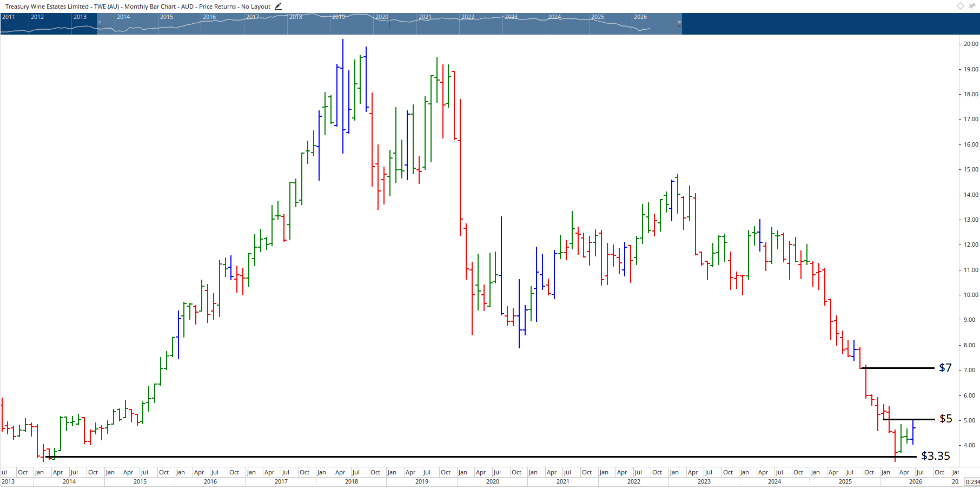Image resolution: width=980 pixels, height=489 pixels.
Task: Click the 10.00 price axis label
Action: coord(971,295)
